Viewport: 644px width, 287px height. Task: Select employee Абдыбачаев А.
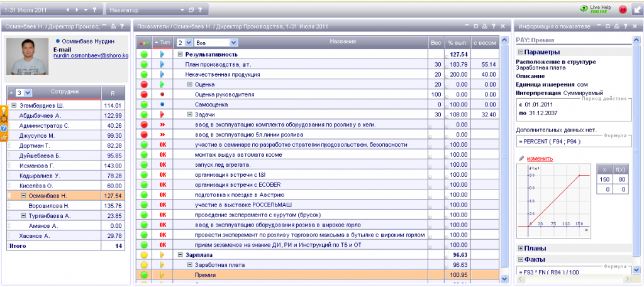click(x=65, y=116)
